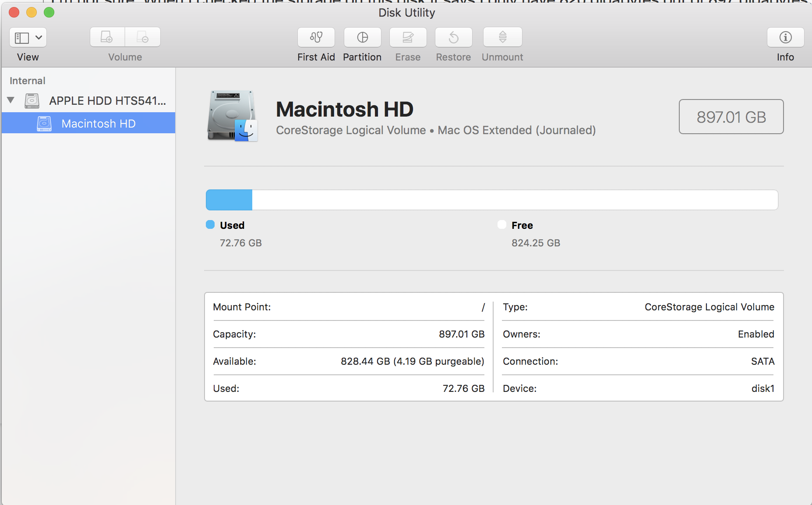Click the 72.76 GB value under Used legend

coord(241,243)
